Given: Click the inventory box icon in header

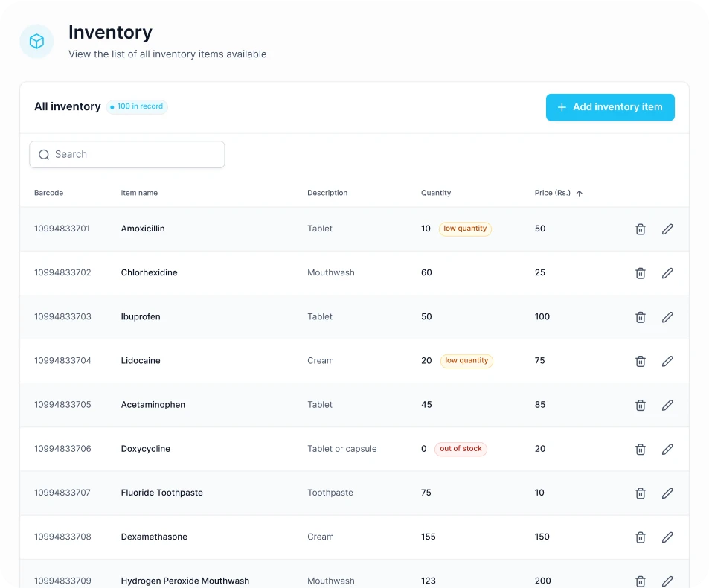Looking at the screenshot, I should coord(36,42).
